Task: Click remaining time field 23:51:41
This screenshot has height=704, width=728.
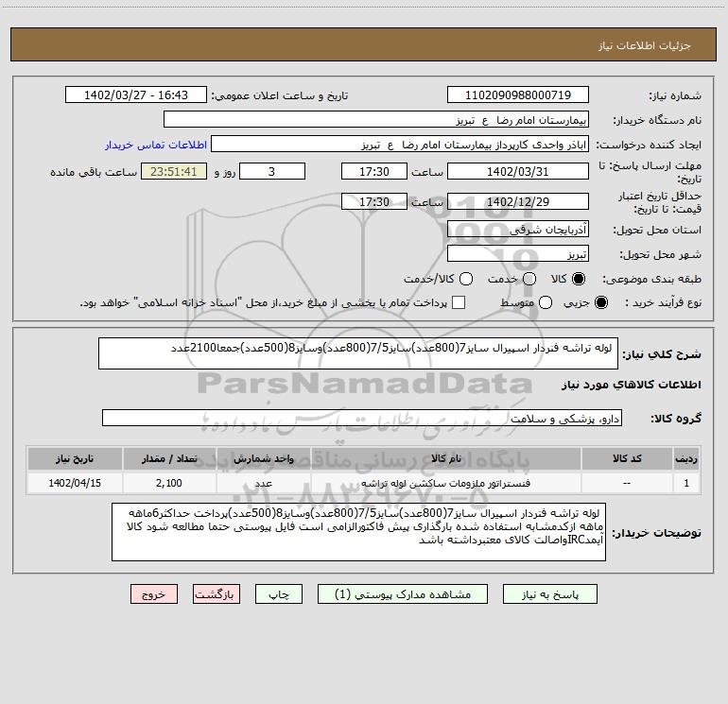Action: [174, 171]
